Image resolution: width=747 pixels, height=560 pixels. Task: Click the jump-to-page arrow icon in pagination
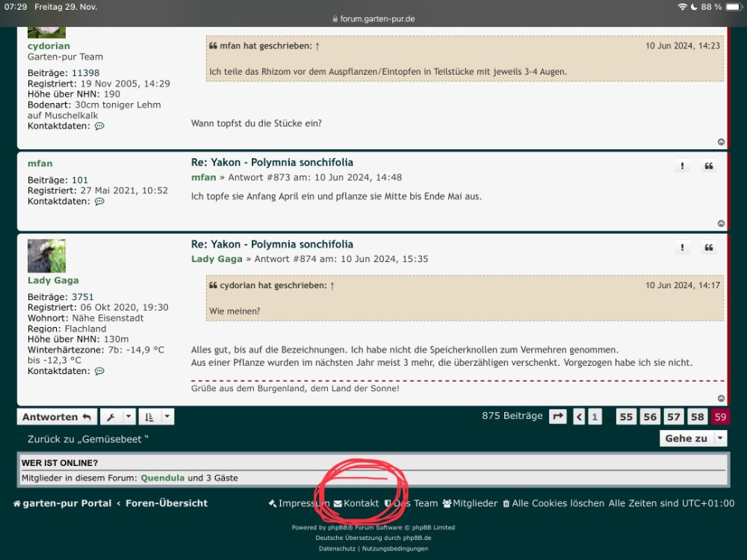[x=557, y=417]
